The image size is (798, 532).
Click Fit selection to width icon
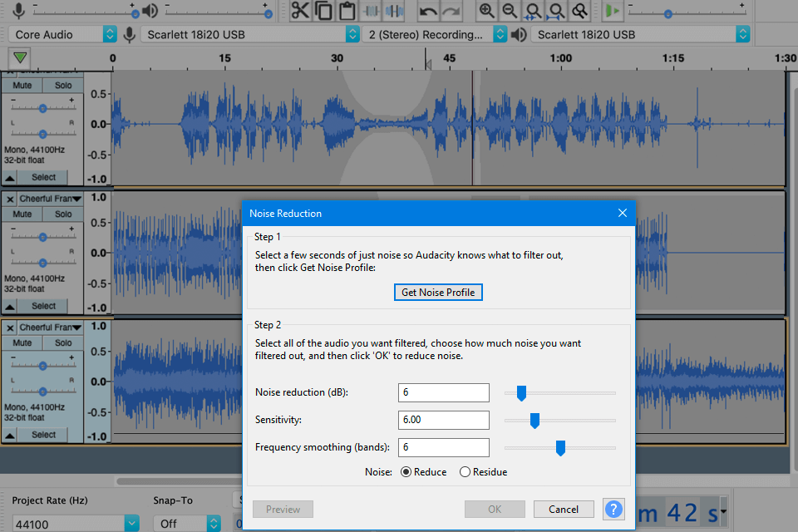pos(534,10)
